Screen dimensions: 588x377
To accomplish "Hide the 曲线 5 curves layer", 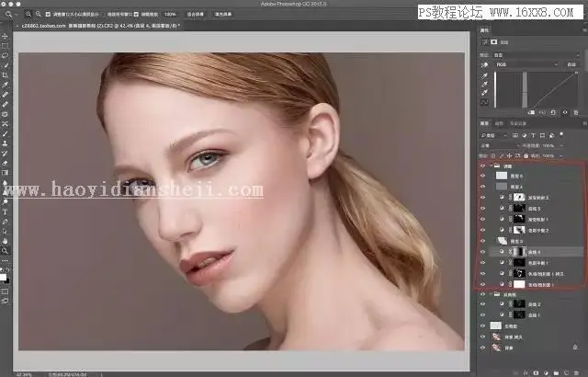I will (482, 208).
